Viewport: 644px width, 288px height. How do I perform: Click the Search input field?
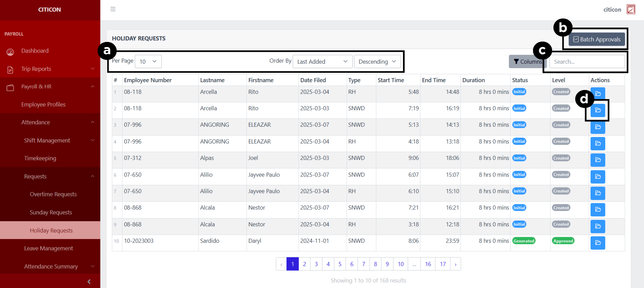[587, 62]
